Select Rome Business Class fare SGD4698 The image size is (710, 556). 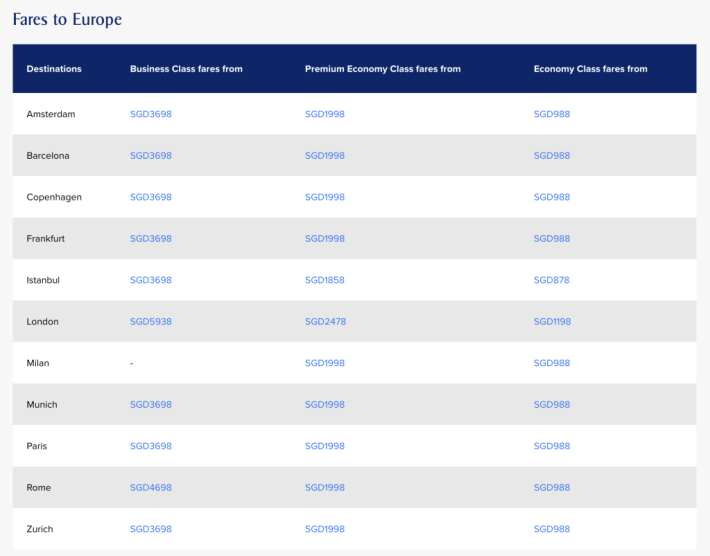point(150,488)
